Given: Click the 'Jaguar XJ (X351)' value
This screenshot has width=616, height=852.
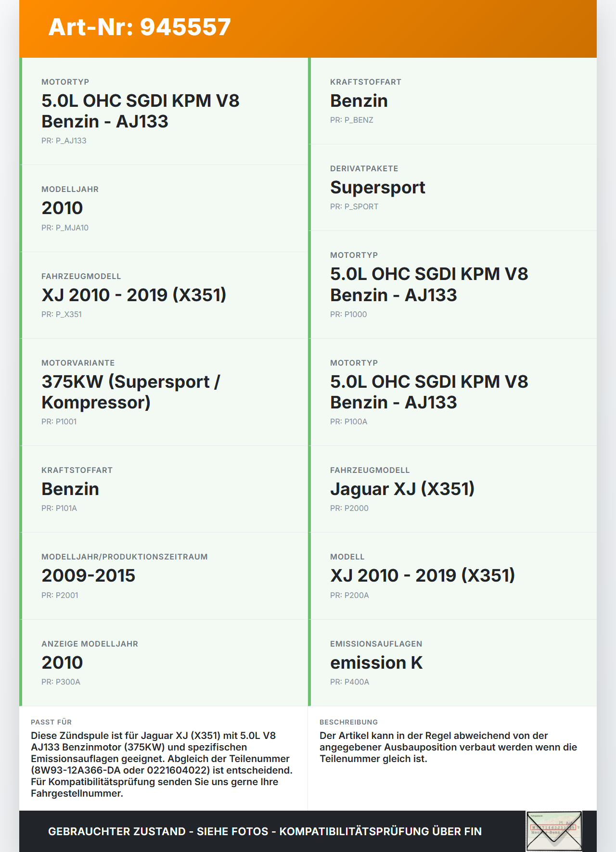Looking at the screenshot, I should click(402, 489).
